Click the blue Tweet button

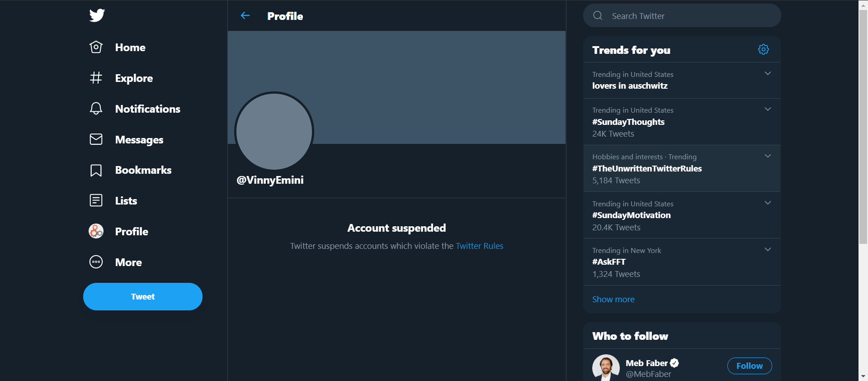(143, 296)
